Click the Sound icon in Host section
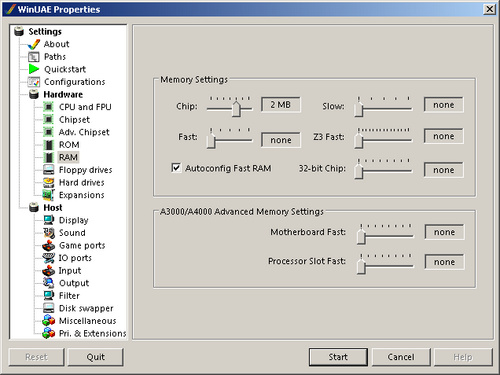The image size is (500, 375). click(x=49, y=233)
